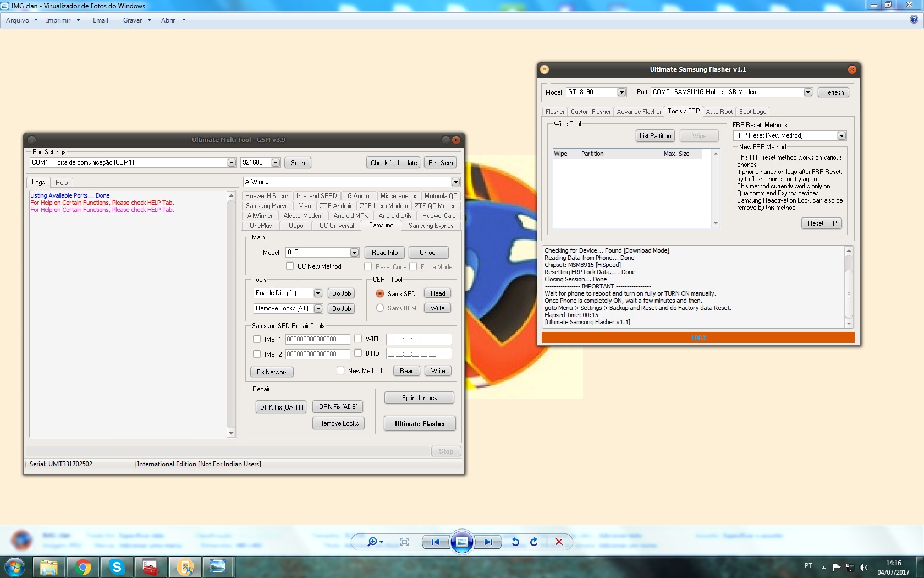Open the Arquivo menu

22,20
